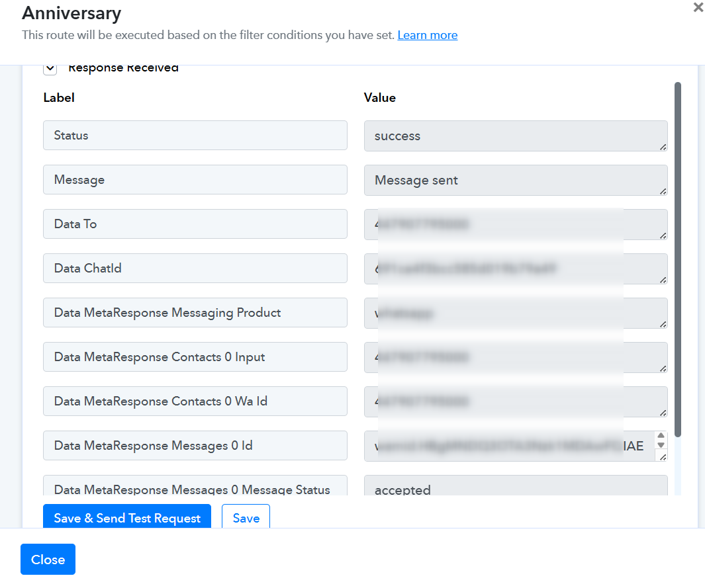The height and width of the screenshot is (588, 705).
Task: Select the success value field
Action: click(515, 136)
